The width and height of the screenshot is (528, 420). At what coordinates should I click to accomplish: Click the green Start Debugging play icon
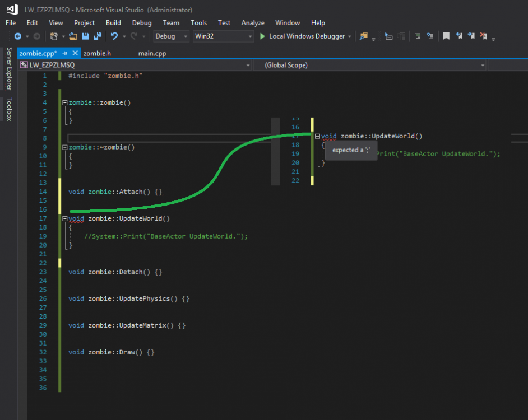point(262,36)
